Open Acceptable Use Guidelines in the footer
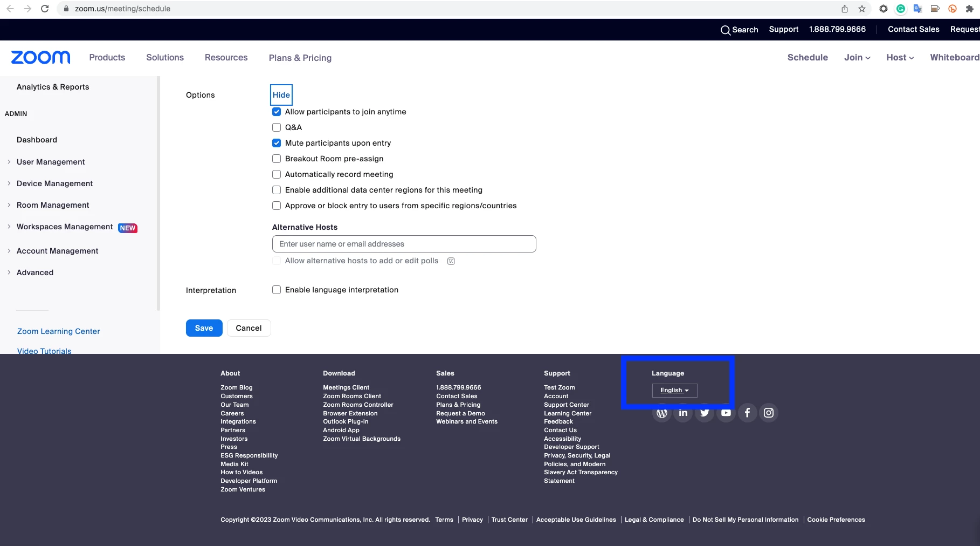 576,520
